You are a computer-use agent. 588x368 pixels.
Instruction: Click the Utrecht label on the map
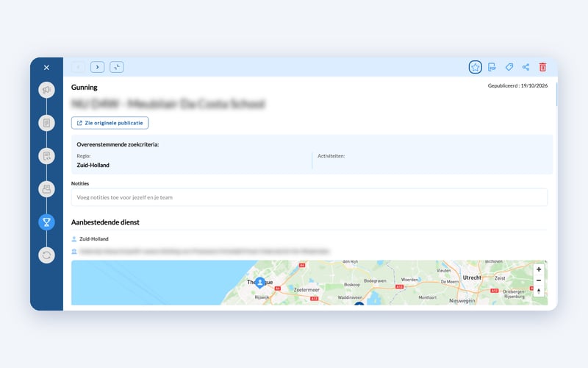[x=472, y=277]
